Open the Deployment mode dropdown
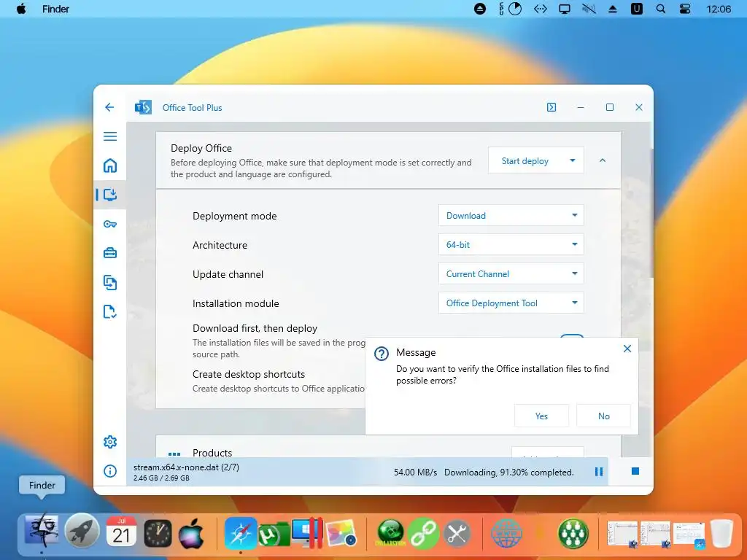This screenshot has height=560, width=747. coord(511,216)
